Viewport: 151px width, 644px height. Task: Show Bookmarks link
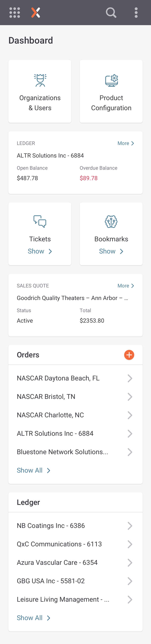click(x=111, y=251)
